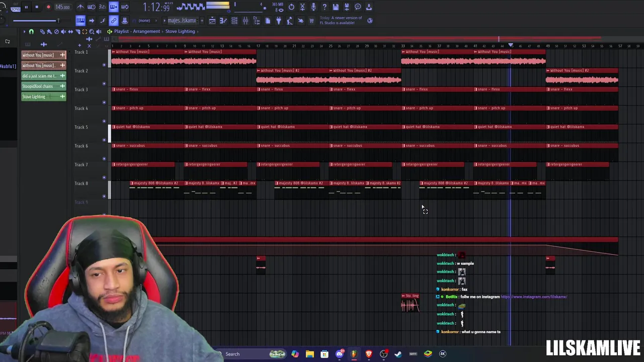Stop playback with the stop button
The height and width of the screenshot is (362, 644).
coord(37,7)
